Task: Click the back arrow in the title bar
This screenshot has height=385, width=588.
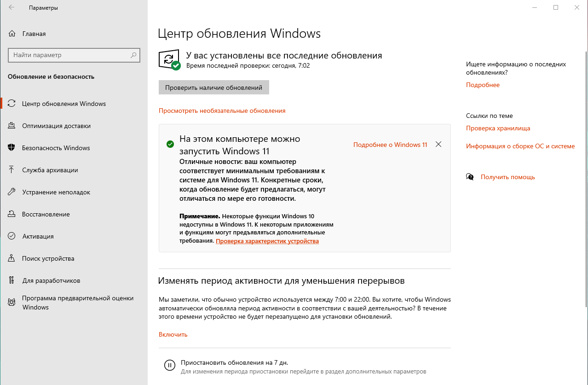Action: coord(12,7)
